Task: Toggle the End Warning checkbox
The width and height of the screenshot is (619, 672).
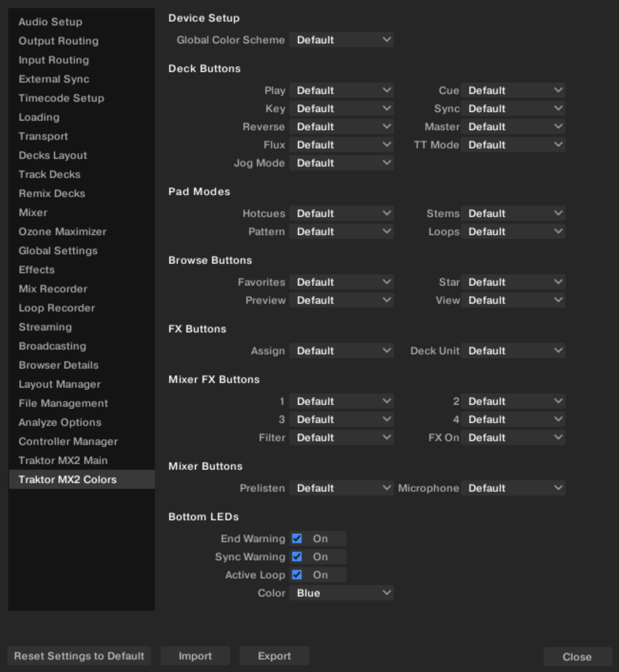Action: 297,539
